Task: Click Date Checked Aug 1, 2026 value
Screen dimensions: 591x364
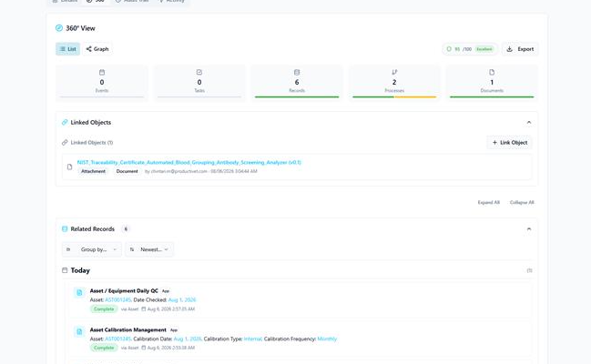Action: [x=182, y=300]
